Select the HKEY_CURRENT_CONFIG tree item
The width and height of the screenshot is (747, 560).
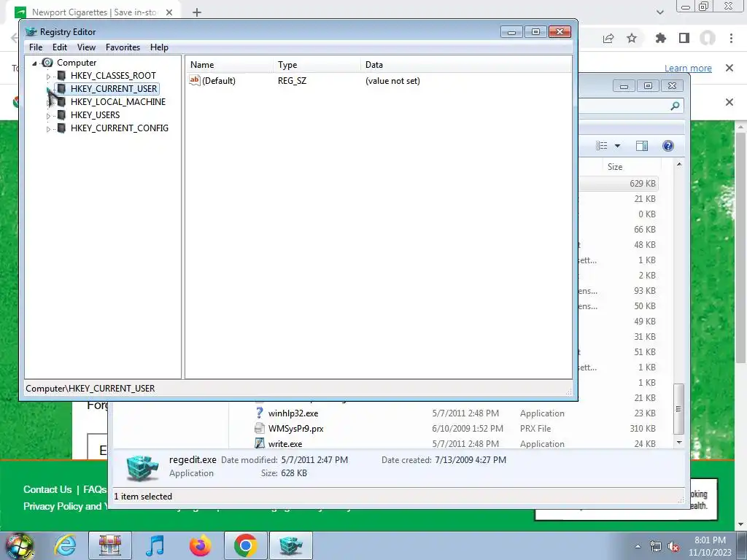click(x=120, y=128)
